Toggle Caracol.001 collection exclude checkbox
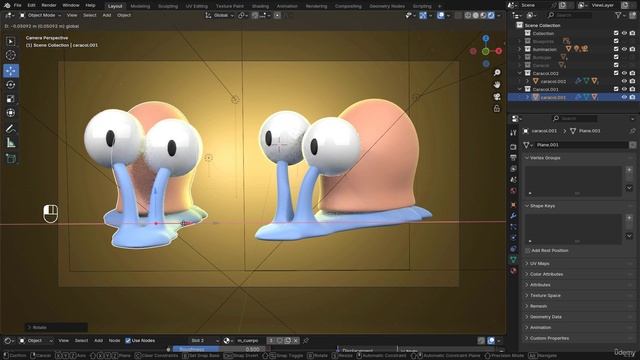Viewport: 640px width, 360px height. (x=616, y=89)
